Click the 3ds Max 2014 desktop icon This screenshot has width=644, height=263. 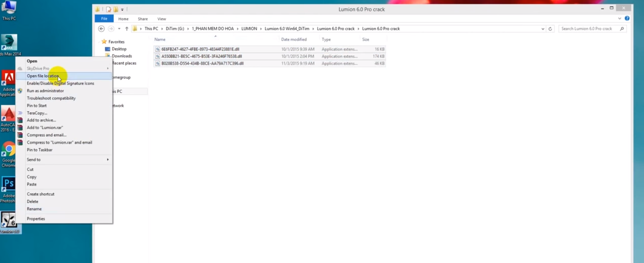point(9,43)
